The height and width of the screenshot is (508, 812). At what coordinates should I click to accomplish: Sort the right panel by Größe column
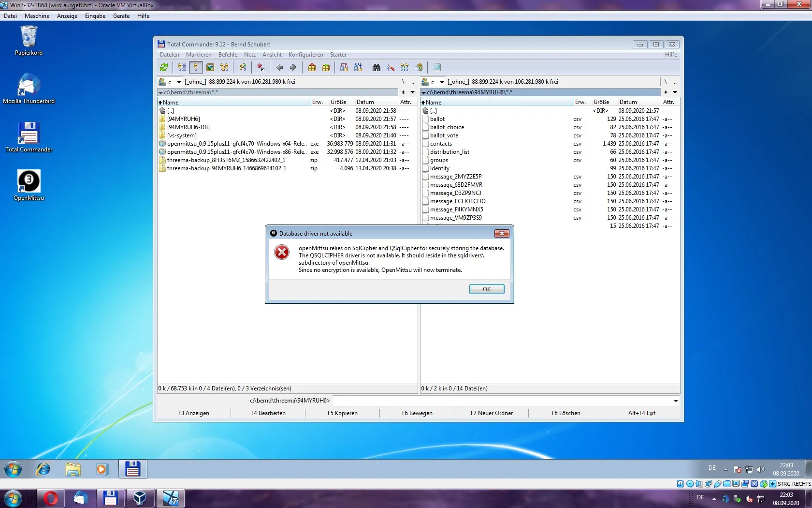604,102
